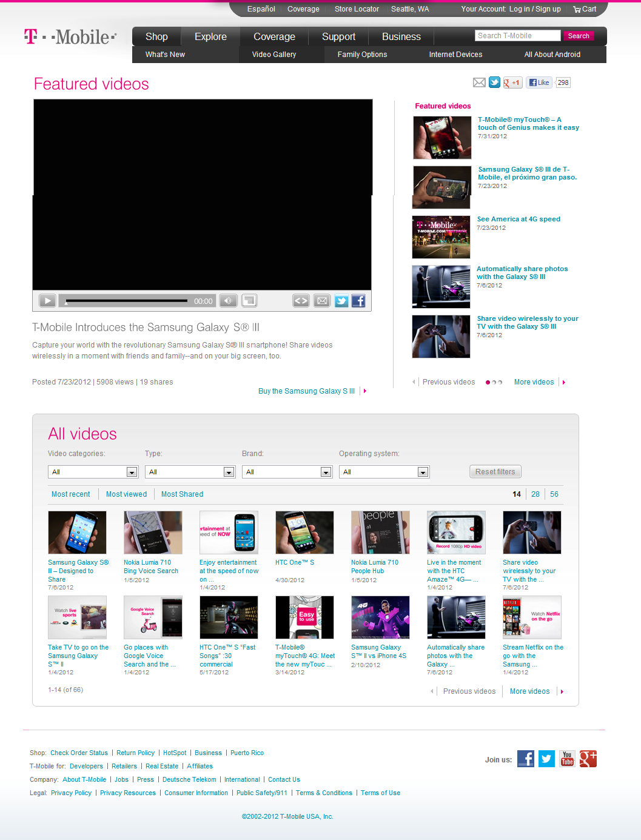Image resolution: width=641 pixels, height=840 pixels.
Task: Open Contact Us footer link
Action: click(284, 779)
